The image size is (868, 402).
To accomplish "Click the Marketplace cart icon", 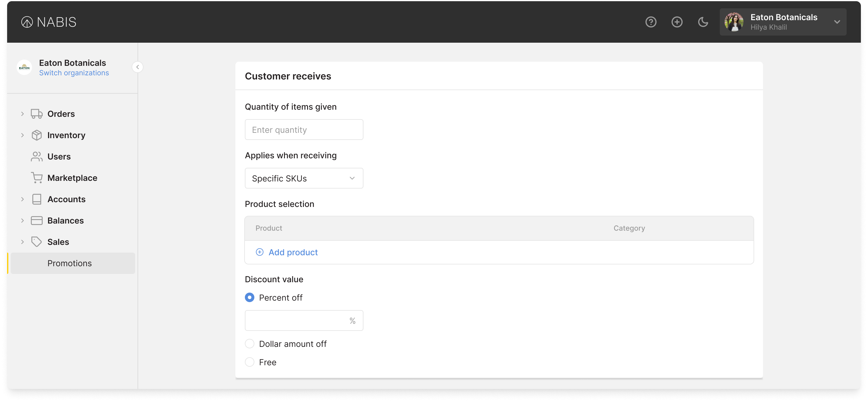I will (x=36, y=178).
